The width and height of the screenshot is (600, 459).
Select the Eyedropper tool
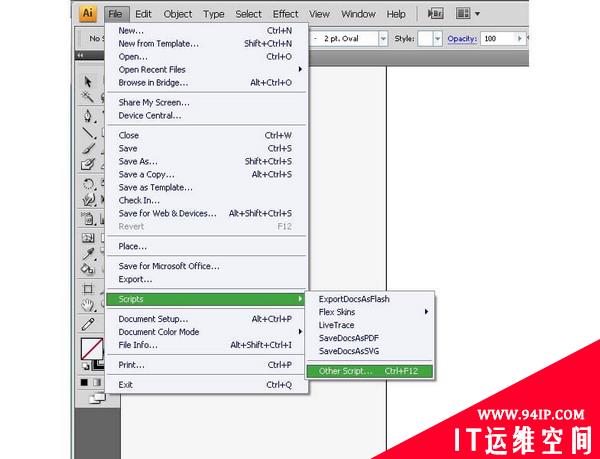tap(88, 254)
